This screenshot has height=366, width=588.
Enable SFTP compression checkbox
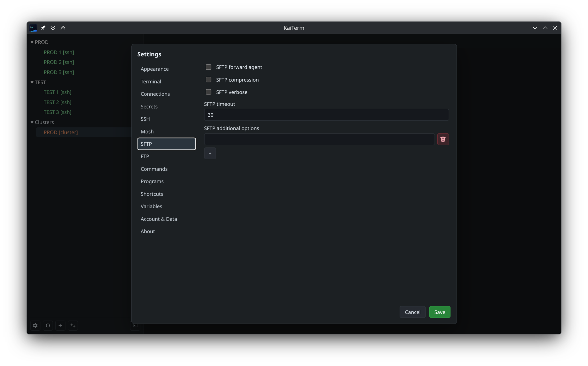pos(208,80)
